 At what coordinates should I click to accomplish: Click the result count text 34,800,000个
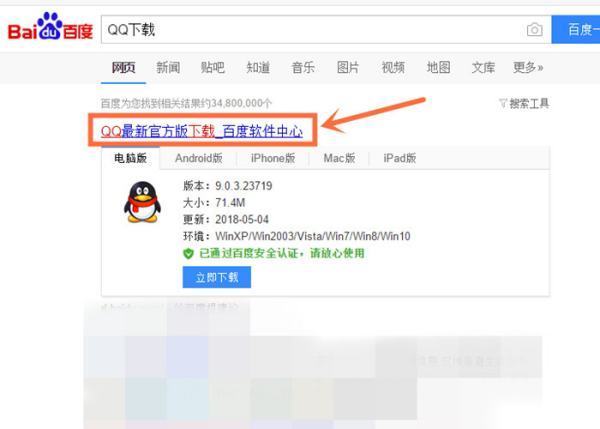(x=241, y=103)
